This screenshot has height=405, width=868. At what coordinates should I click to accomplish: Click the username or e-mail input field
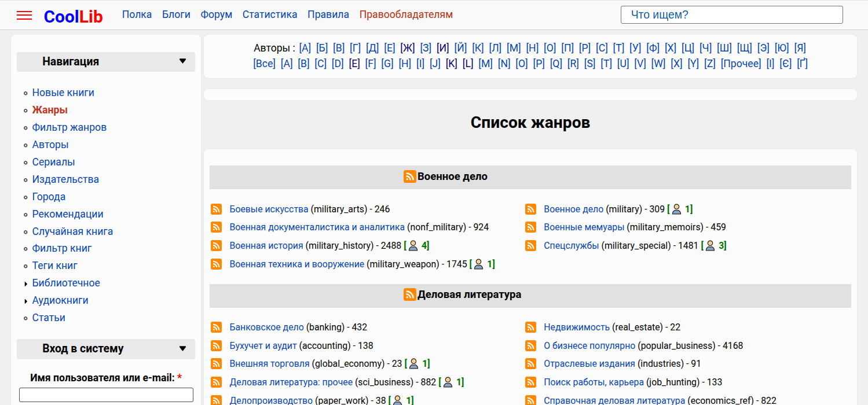coord(106,395)
